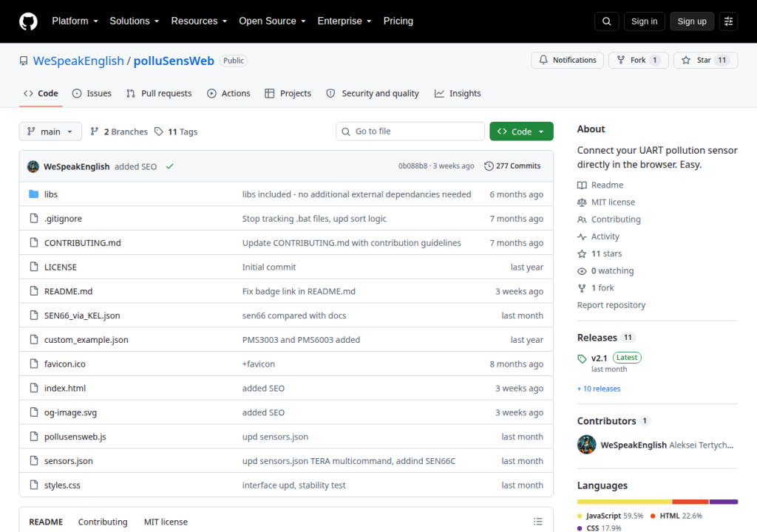757x532 pixels.
Task: Click the file icon beside og-image.svg
Action: [34, 412]
